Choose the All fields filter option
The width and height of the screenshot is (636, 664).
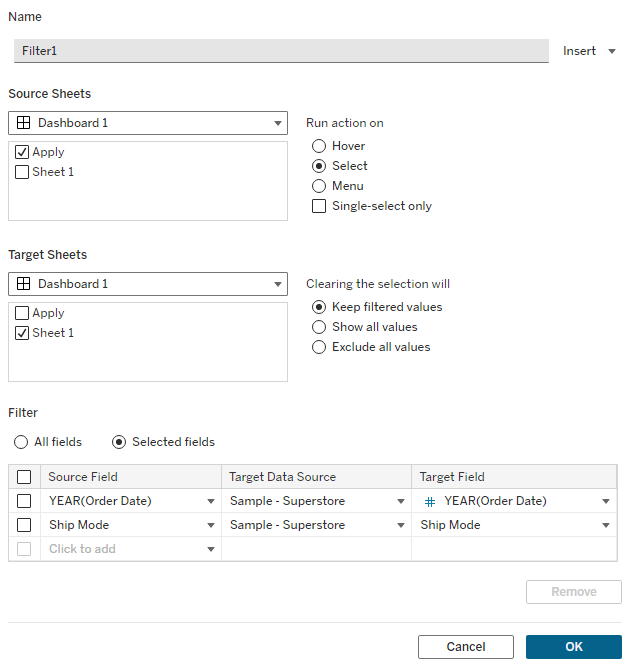21,442
